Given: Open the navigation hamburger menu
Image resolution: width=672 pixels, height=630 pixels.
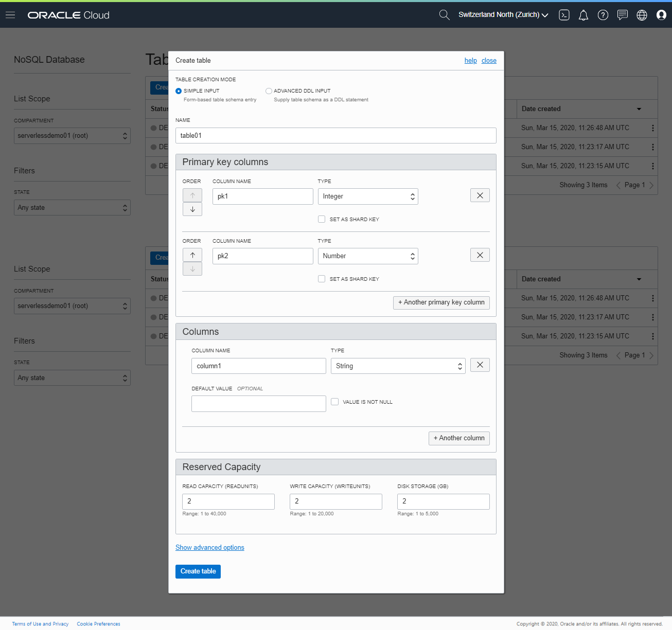Looking at the screenshot, I should point(10,14).
